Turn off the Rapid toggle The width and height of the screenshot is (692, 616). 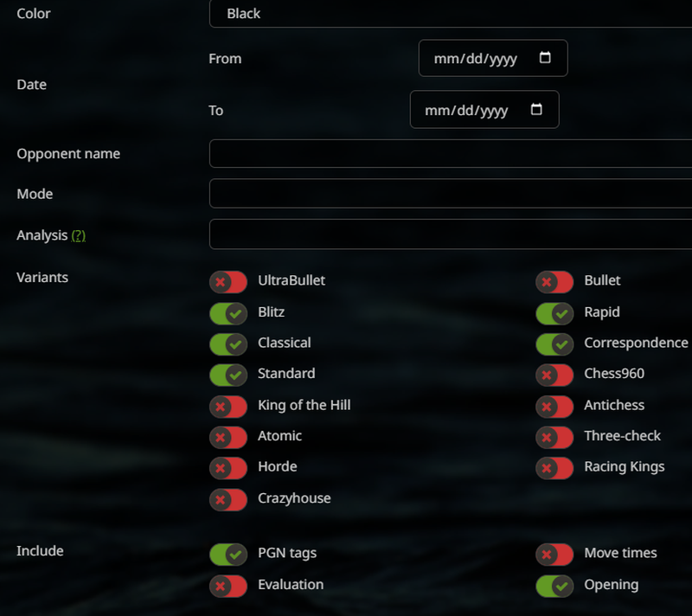554,313
